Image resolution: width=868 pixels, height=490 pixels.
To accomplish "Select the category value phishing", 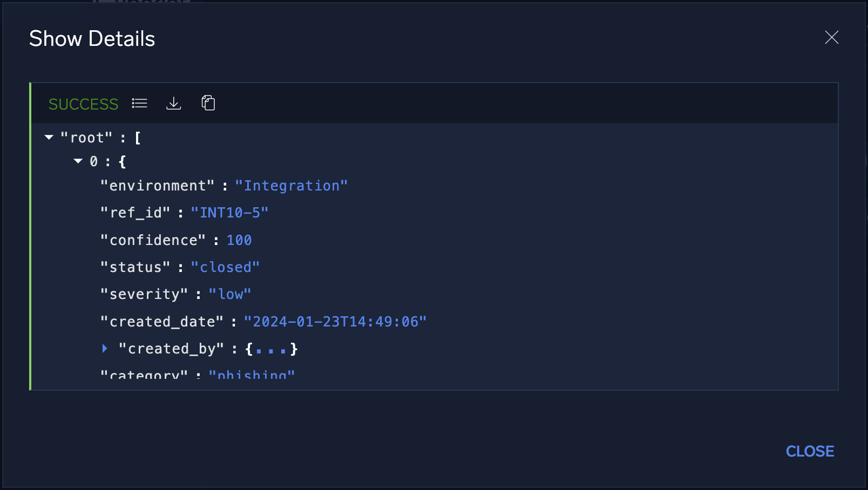I will coord(252,375).
